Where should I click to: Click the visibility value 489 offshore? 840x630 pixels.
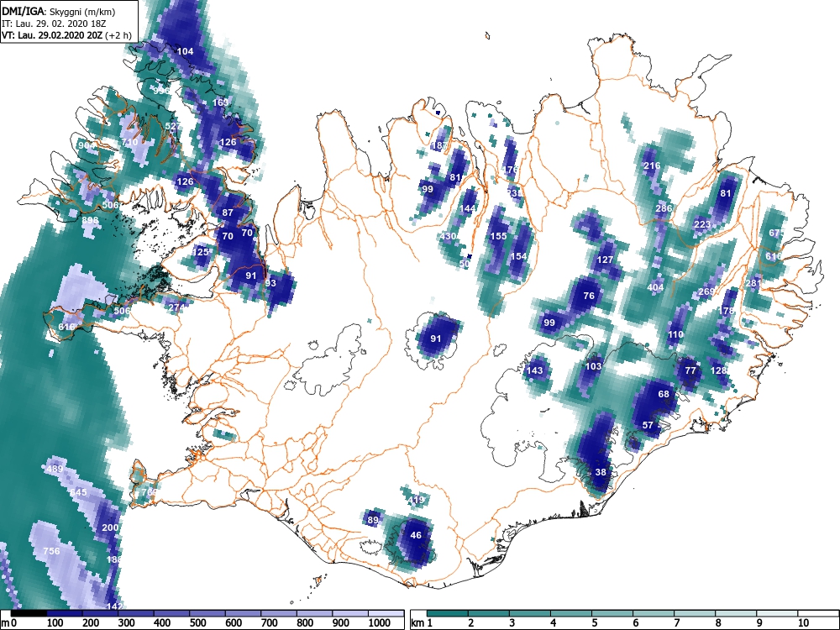point(55,469)
